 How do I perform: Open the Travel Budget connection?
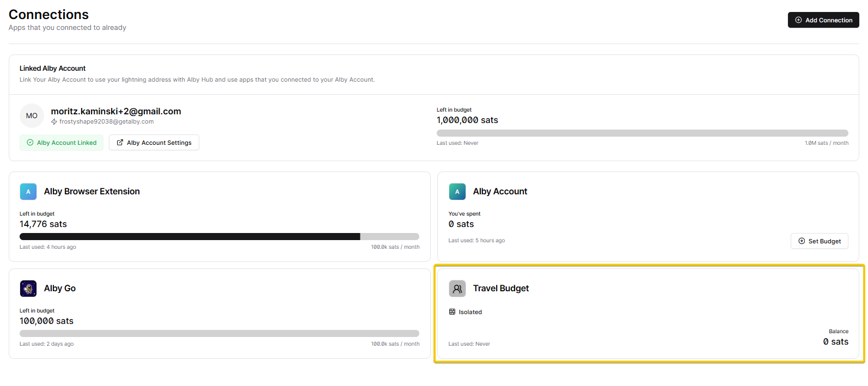coord(648,314)
